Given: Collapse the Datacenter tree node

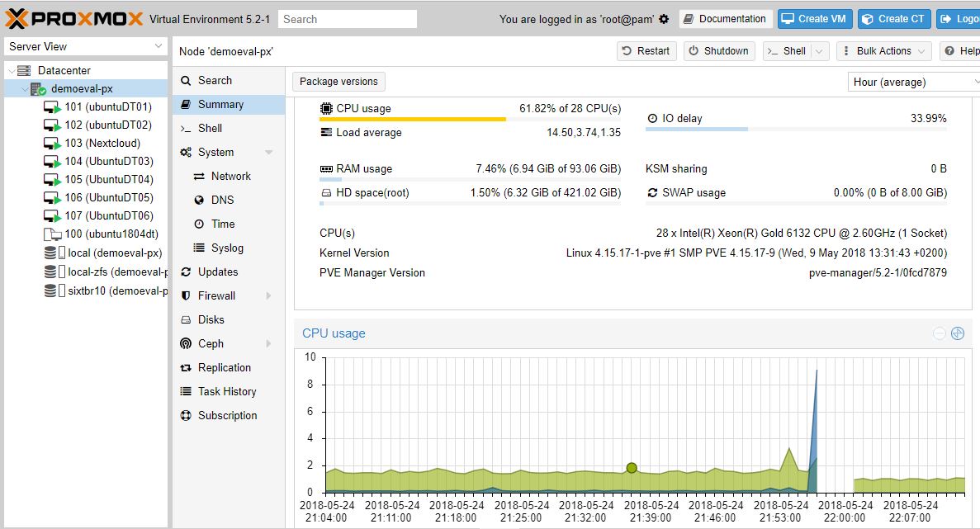Looking at the screenshot, I should [x=12, y=71].
